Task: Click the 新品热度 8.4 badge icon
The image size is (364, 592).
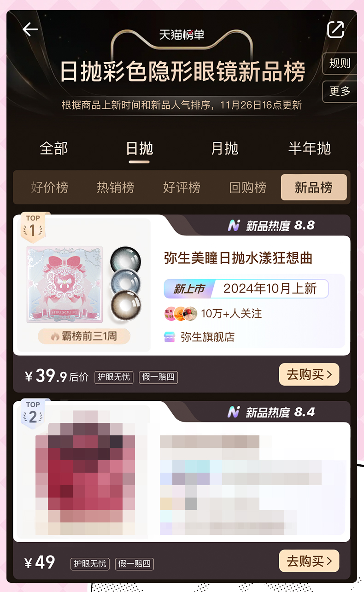Action: (234, 412)
